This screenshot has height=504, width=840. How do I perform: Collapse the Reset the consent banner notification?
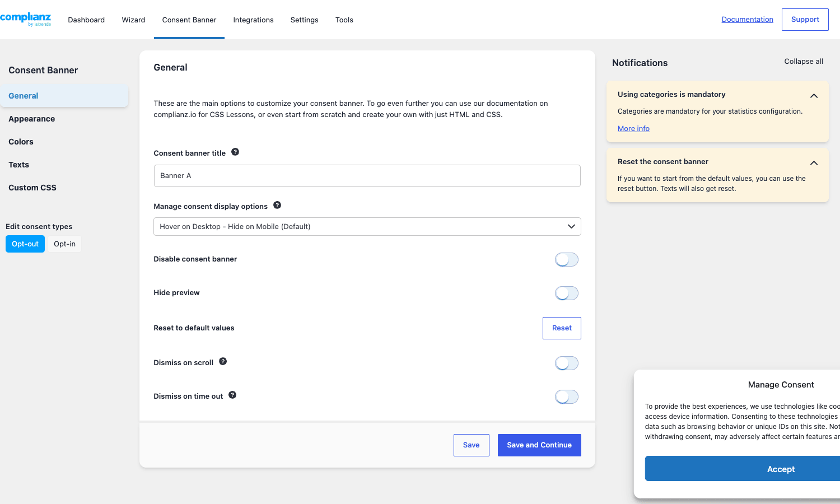pos(814,163)
